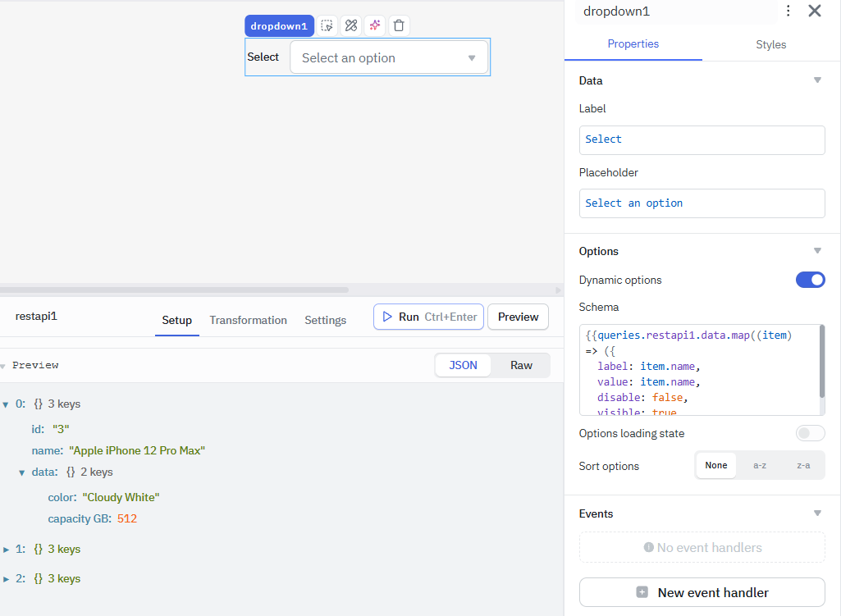841x616 pixels.
Task: Click the style editing icon next to dropdown1
Action: coord(350,25)
